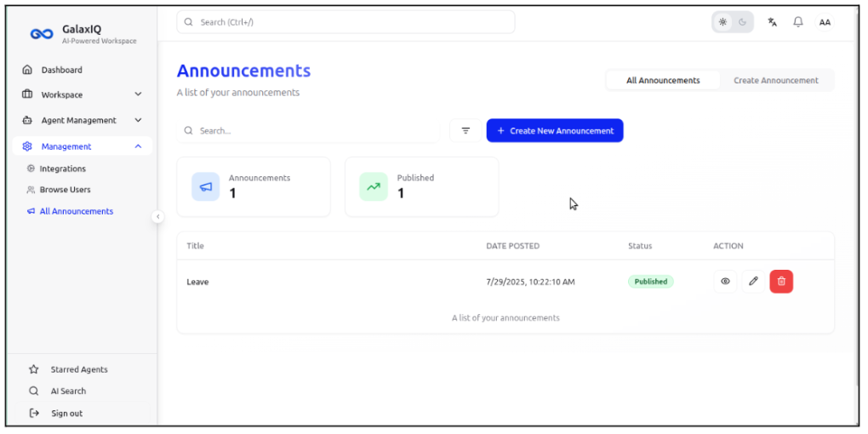Collapse the sidebar with the arrow handle

(157, 216)
